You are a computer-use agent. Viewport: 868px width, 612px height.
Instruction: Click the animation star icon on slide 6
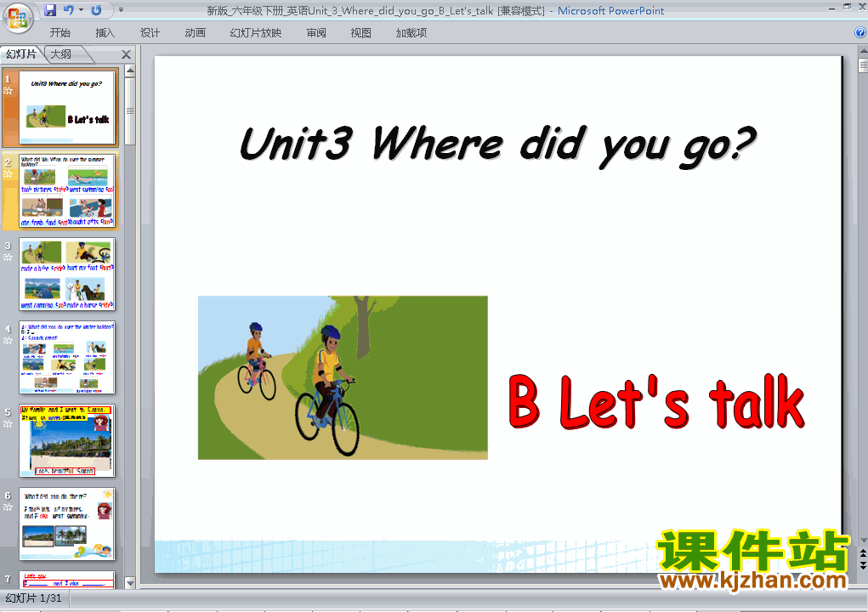coord(8,507)
